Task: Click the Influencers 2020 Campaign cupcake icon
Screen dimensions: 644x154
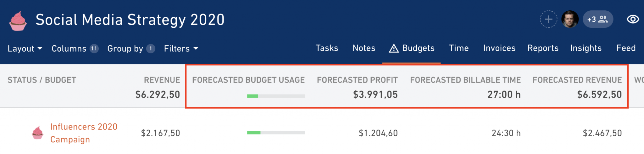Action: point(38,133)
